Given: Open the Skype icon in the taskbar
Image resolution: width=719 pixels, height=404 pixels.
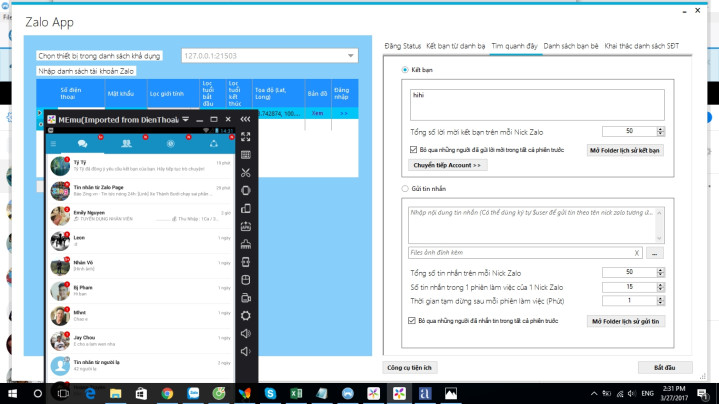Looking at the screenshot, I should (270, 393).
